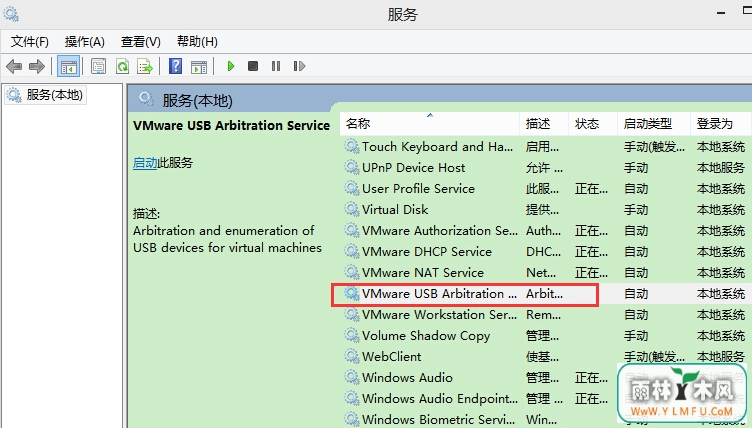Click gear icon of VMware USB Arbitration row
The image size is (752, 428).
point(352,294)
